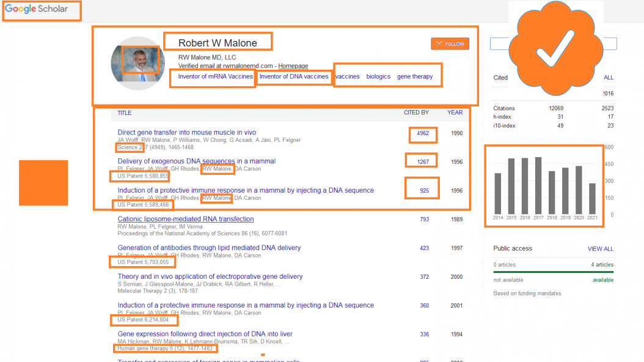This screenshot has height=362, width=644.
Task: View the 372 citations count
Action: [424, 277]
